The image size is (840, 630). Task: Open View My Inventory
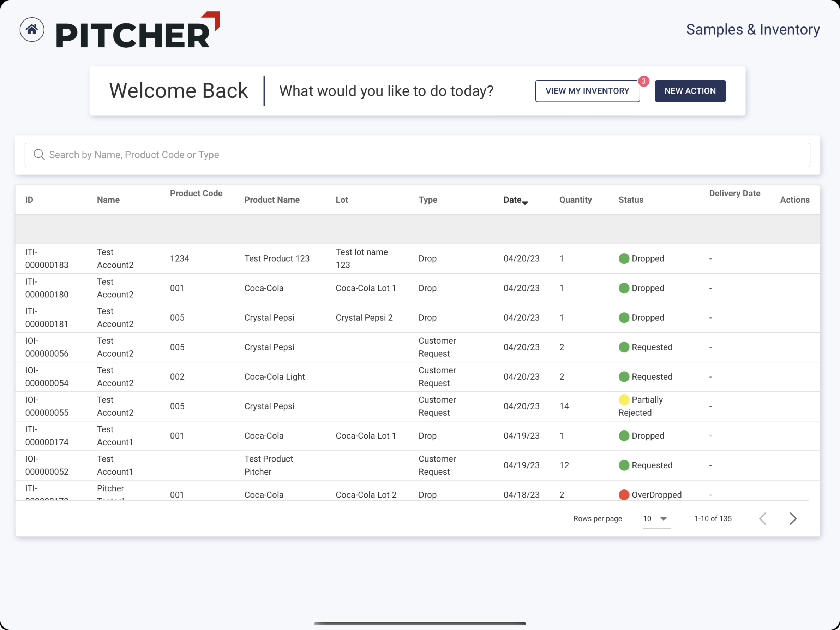[x=587, y=91]
